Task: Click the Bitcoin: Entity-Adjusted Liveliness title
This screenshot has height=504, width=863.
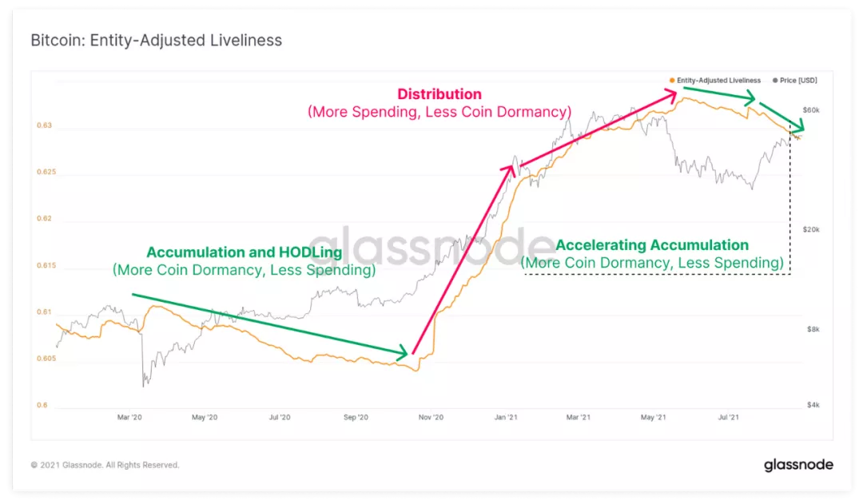Action: (156, 40)
